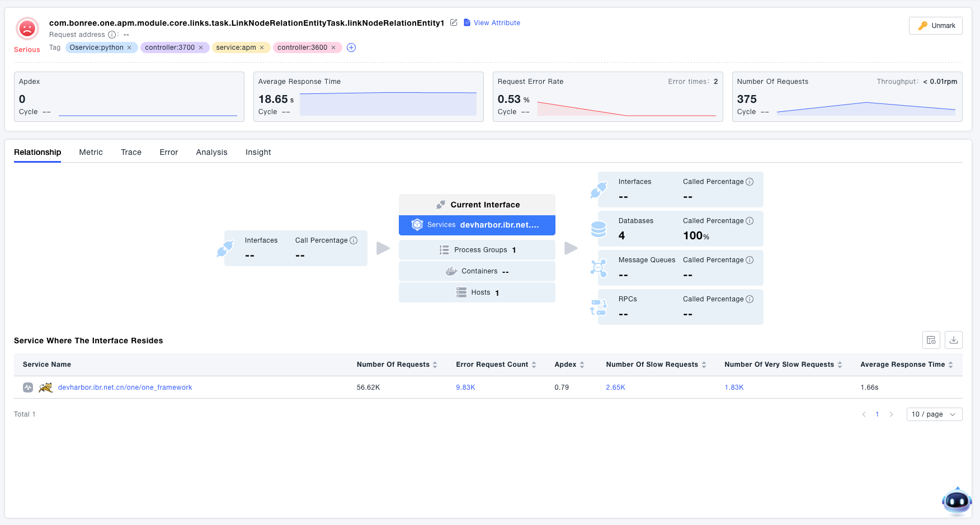
Task: Open the Insight tab
Action: (x=258, y=152)
